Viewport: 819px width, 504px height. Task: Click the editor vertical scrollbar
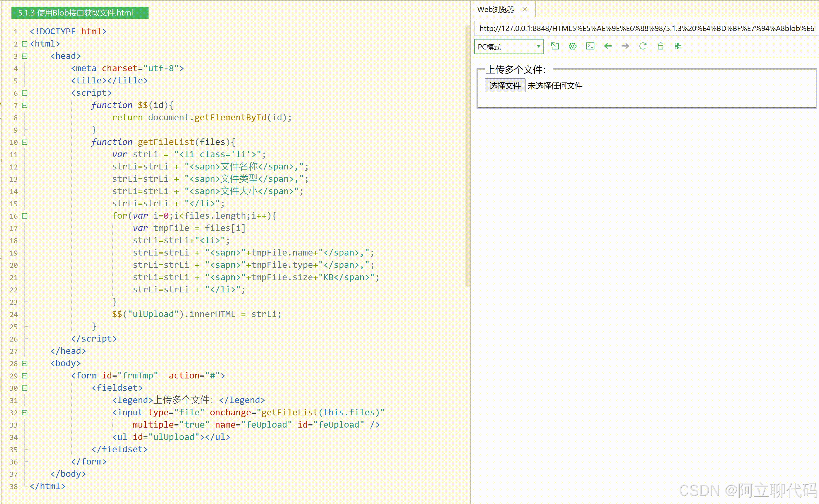(468, 157)
